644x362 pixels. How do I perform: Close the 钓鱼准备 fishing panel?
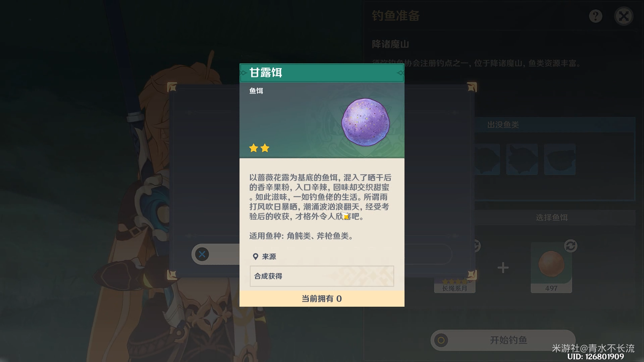click(624, 16)
